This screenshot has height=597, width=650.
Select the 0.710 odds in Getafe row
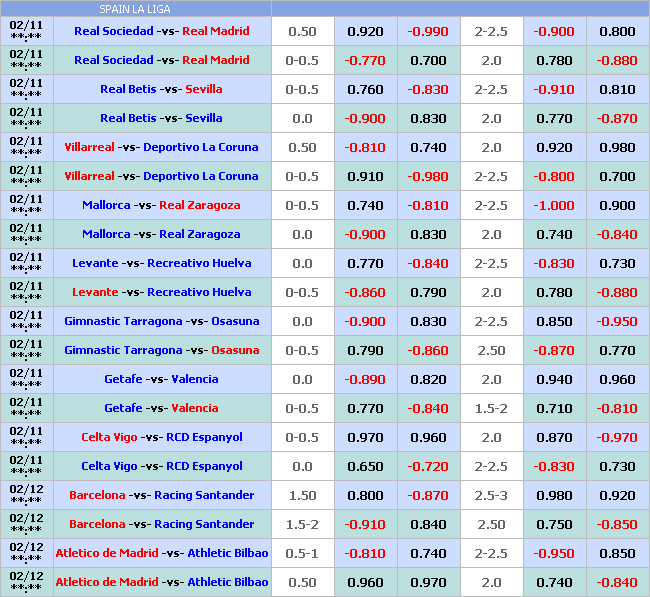tap(554, 408)
